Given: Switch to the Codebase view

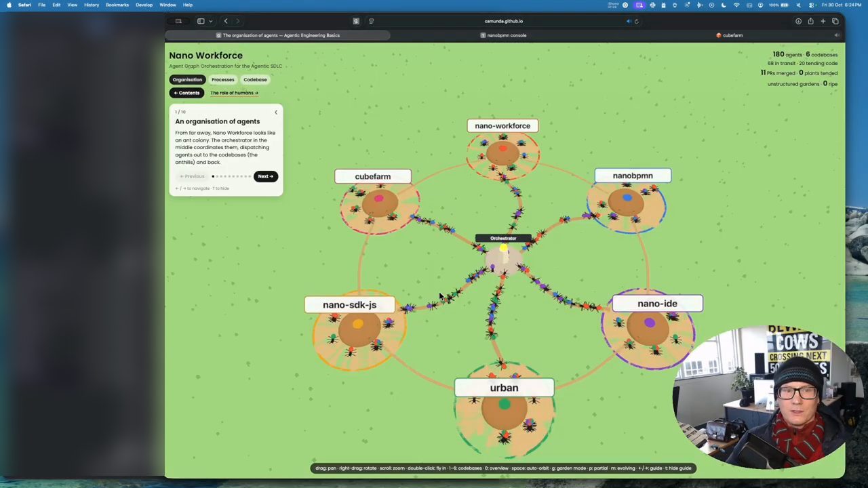Looking at the screenshot, I should tap(255, 80).
